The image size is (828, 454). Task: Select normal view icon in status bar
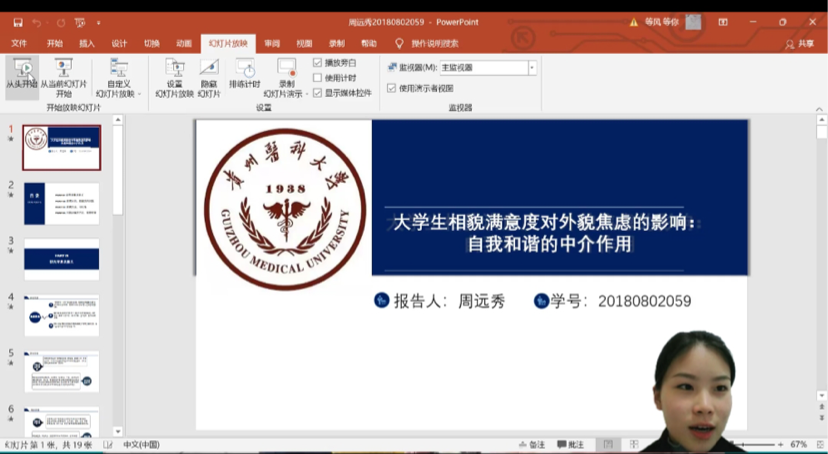[x=607, y=444]
